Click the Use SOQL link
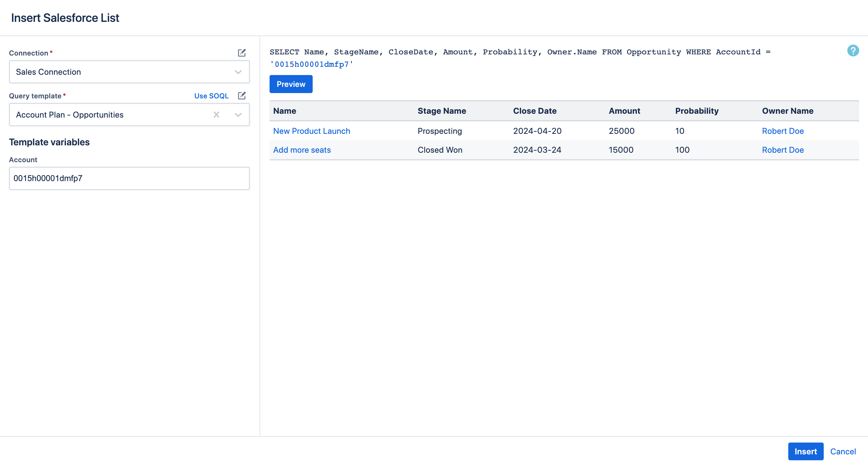The height and width of the screenshot is (465, 868). pyautogui.click(x=211, y=96)
